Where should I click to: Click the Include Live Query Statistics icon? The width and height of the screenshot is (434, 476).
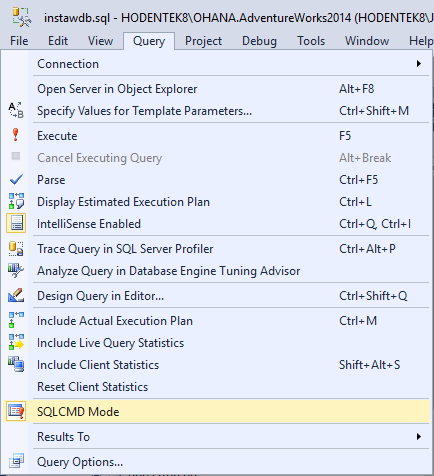pyautogui.click(x=16, y=342)
